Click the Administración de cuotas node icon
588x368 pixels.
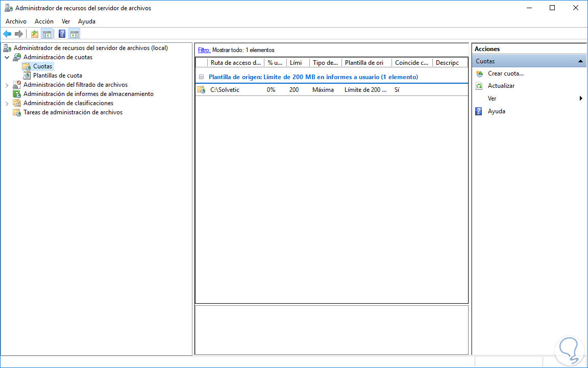(x=17, y=57)
